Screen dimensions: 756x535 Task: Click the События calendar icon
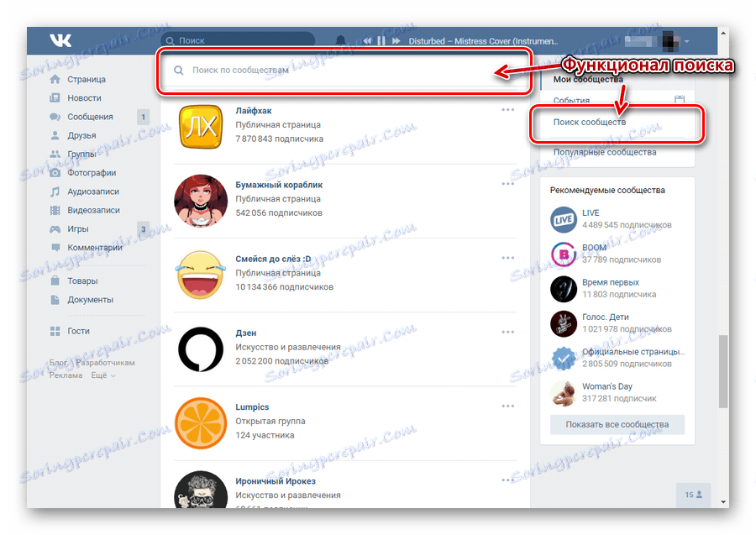(680, 99)
